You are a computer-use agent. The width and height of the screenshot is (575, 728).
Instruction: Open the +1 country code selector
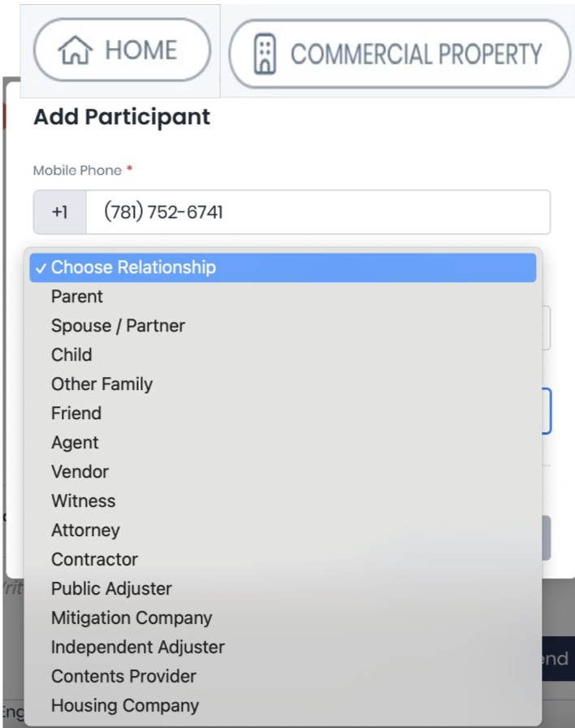59,212
